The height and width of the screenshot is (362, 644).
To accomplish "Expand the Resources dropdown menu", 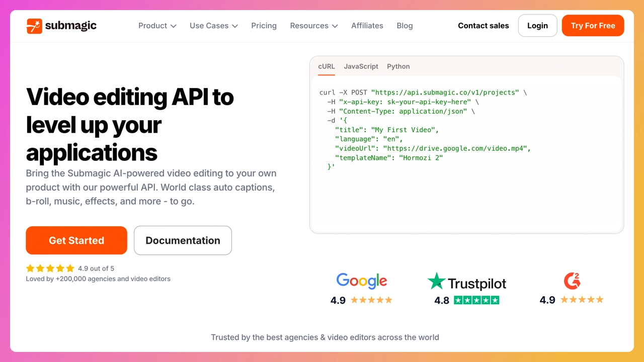I will (x=314, y=26).
